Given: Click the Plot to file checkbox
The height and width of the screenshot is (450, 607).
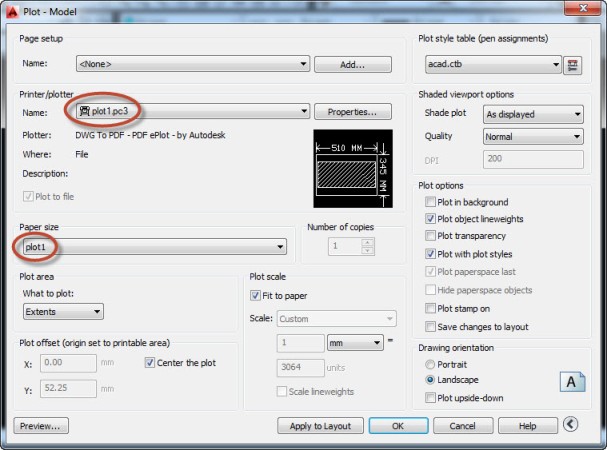Looking at the screenshot, I should click(28, 196).
